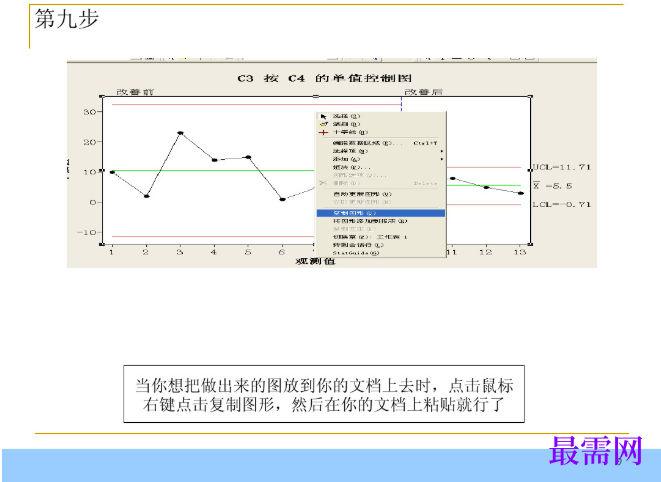Click the 改善后 stage label
Screen dimensions: 661x482
point(423,92)
